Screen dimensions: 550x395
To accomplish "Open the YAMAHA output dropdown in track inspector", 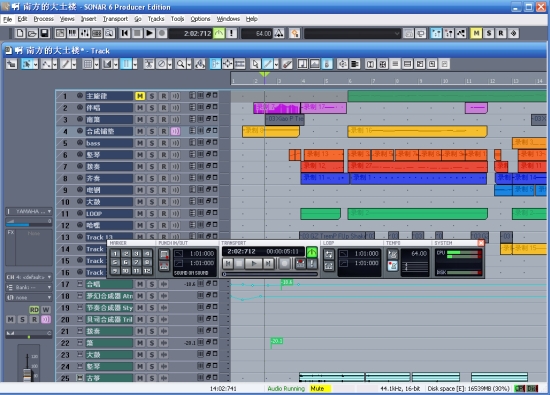I will tap(29, 212).
